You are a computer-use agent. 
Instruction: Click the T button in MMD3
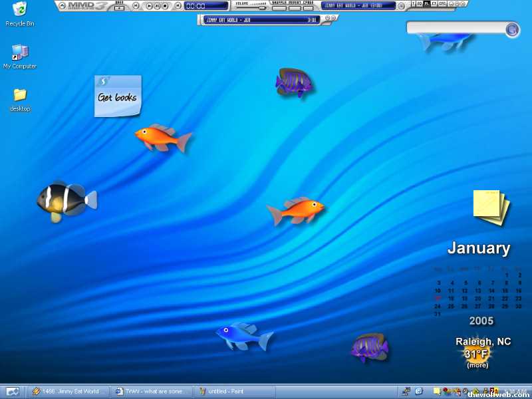[413, 3]
